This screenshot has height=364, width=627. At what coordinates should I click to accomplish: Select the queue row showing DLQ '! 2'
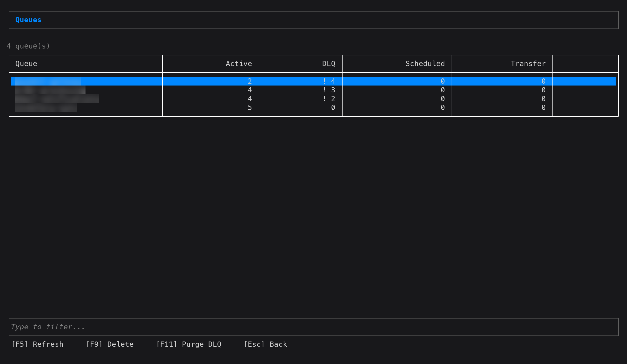(x=314, y=99)
